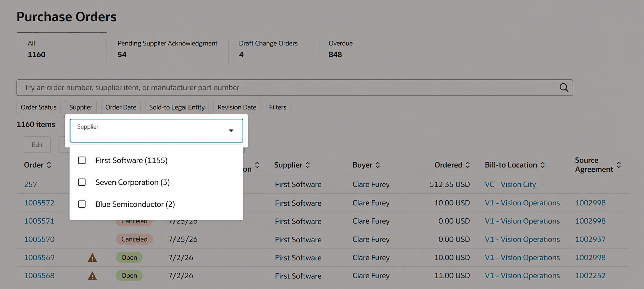
Task: Click warning icon on order 1005569
Action: (x=92, y=258)
